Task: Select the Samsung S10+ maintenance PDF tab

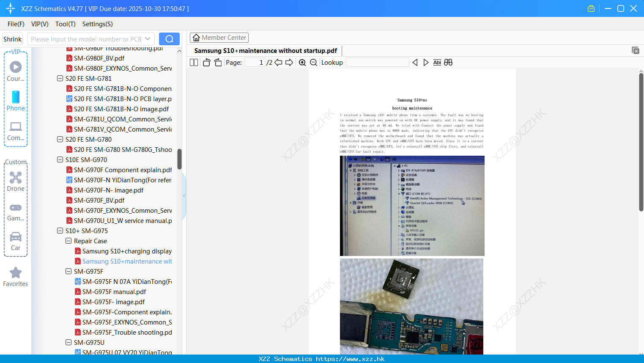Action: click(x=266, y=50)
